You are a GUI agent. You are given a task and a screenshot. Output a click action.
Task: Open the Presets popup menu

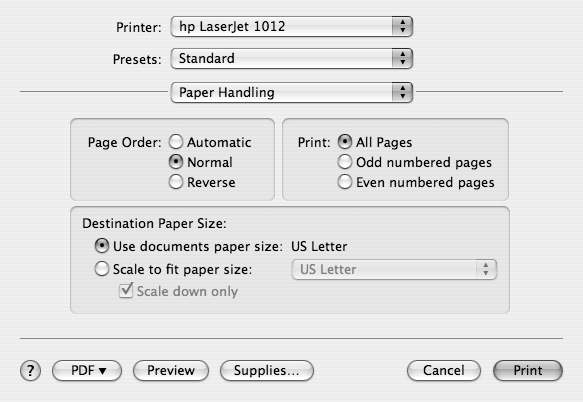(x=292, y=58)
